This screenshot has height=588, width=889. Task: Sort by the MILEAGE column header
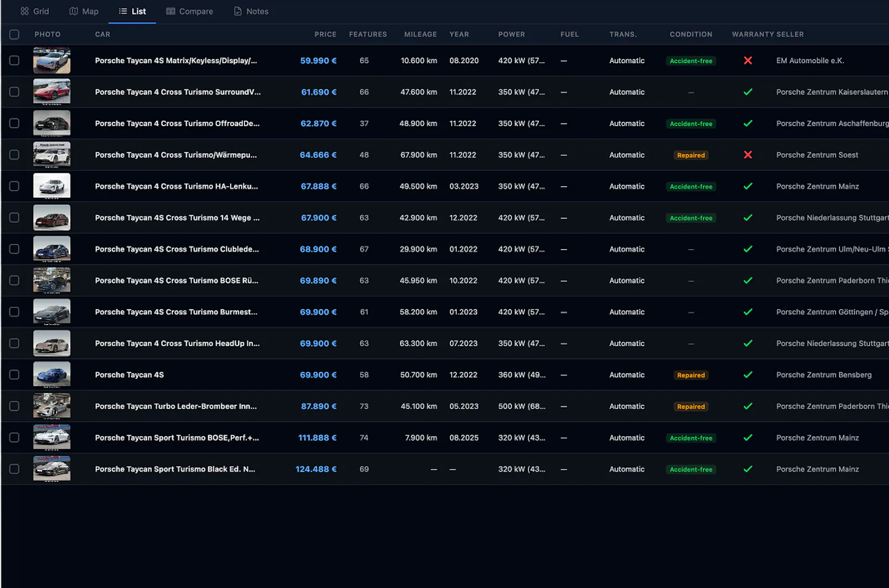pyautogui.click(x=420, y=34)
